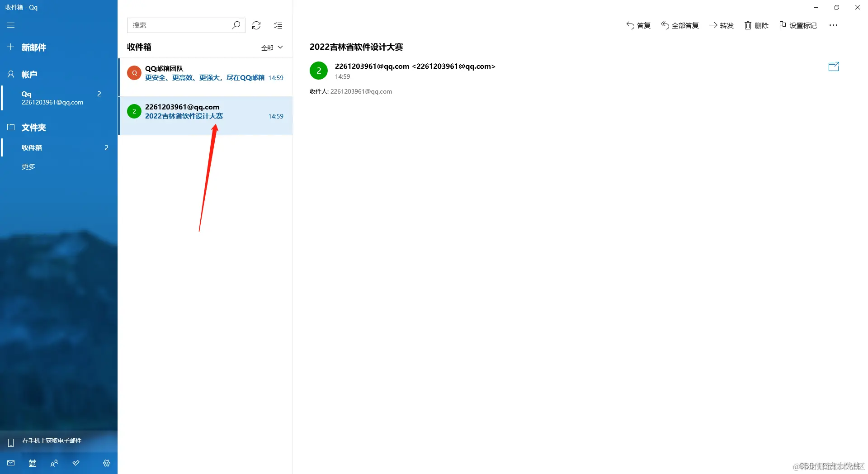Click the magnifier search icon

coord(236,25)
